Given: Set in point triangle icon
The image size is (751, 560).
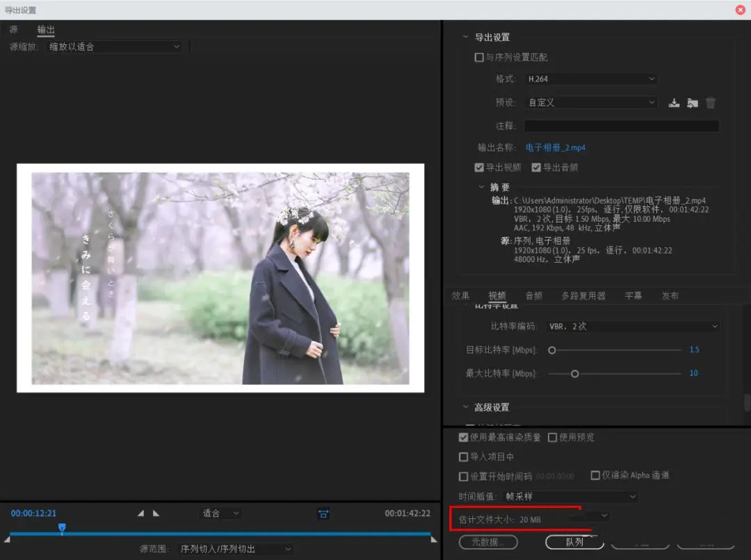Looking at the screenshot, I should click(x=140, y=513).
